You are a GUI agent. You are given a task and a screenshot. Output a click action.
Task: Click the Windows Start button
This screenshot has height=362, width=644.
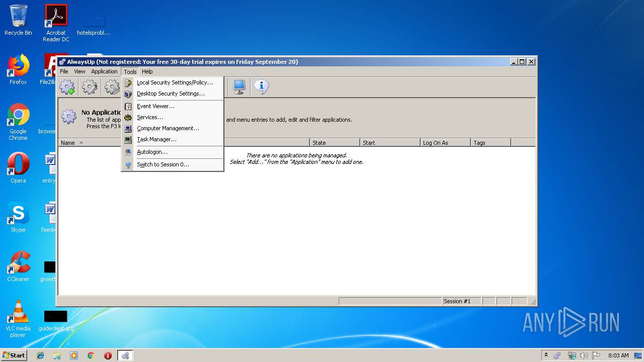[14, 355]
